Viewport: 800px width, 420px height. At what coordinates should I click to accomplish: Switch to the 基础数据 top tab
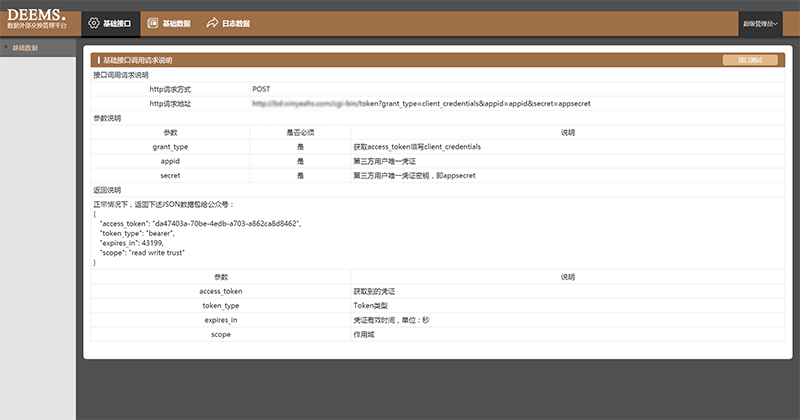pyautogui.click(x=177, y=23)
